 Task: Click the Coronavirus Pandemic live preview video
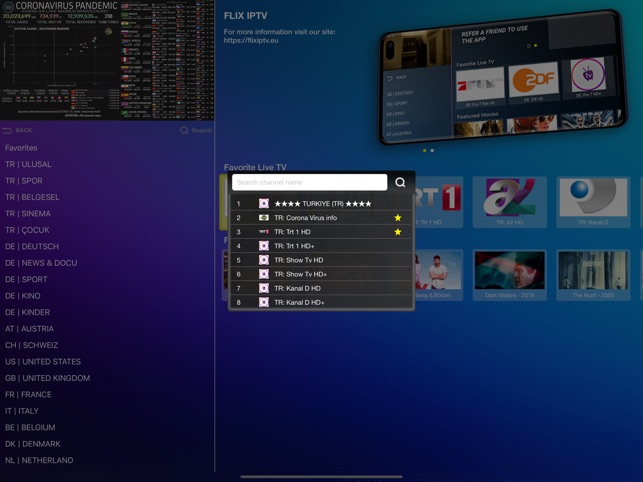tap(107, 60)
